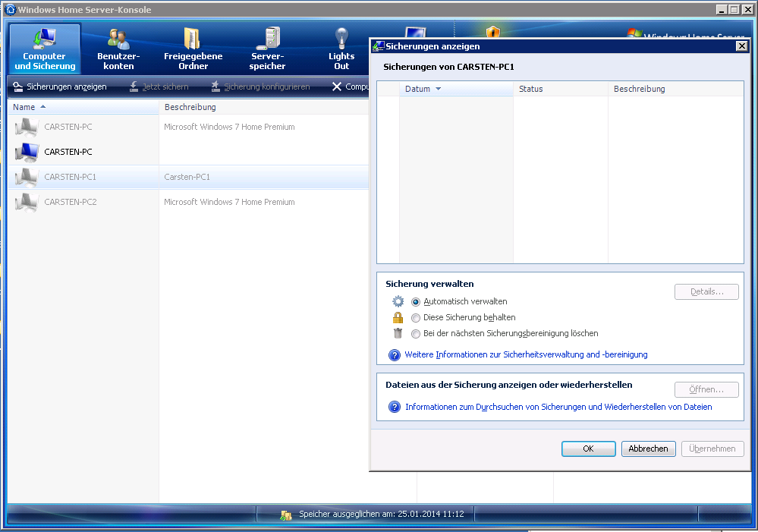This screenshot has width=758, height=532.
Task: Click the 'Carsten-PC1' description text
Action: (187, 177)
